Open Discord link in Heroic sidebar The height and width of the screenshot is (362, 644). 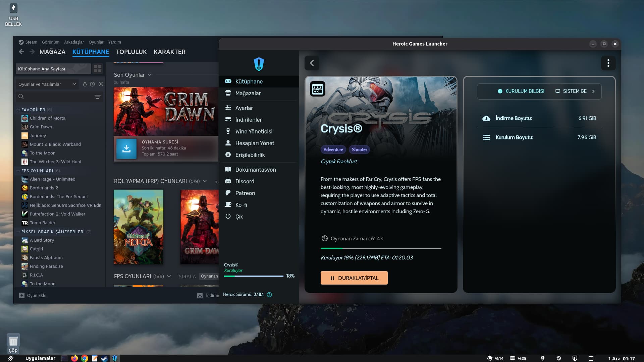point(245,181)
